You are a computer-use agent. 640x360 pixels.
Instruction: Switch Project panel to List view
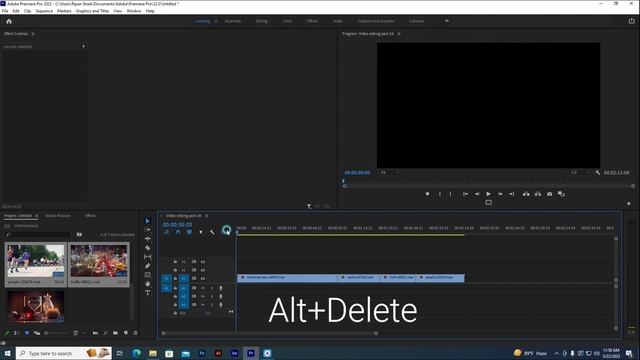16,333
